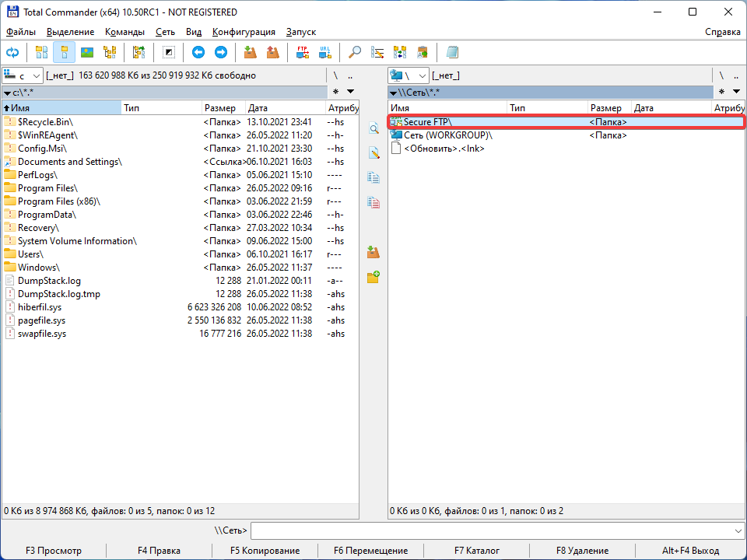747x560 pixels.
Task: Select the Secure FTP folder in right panel
Action: (426, 122)
